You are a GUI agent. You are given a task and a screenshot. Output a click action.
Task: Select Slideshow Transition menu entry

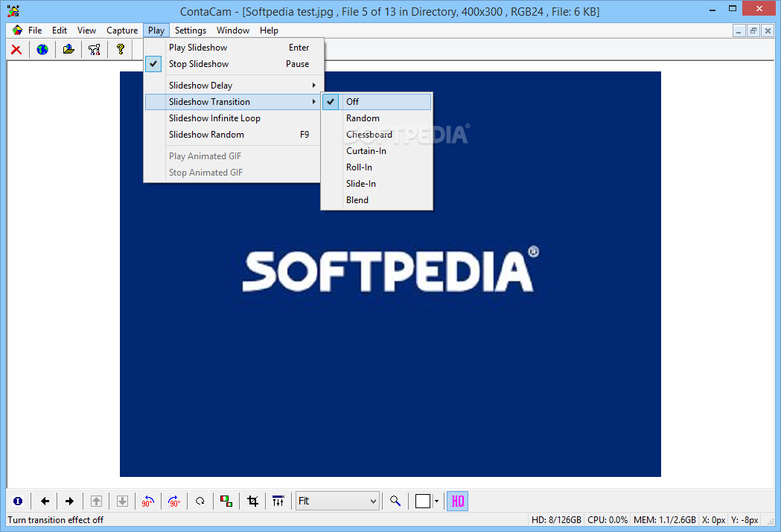(234, 101)
